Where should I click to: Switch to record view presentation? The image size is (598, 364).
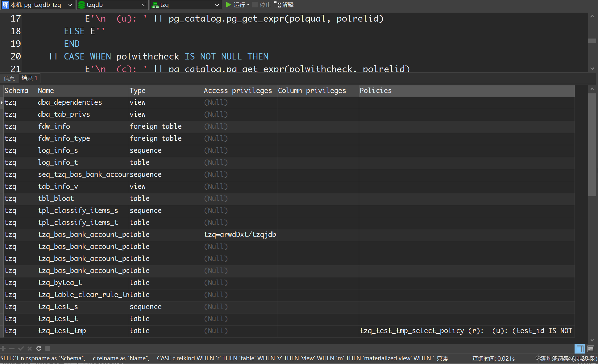[590, 348]
